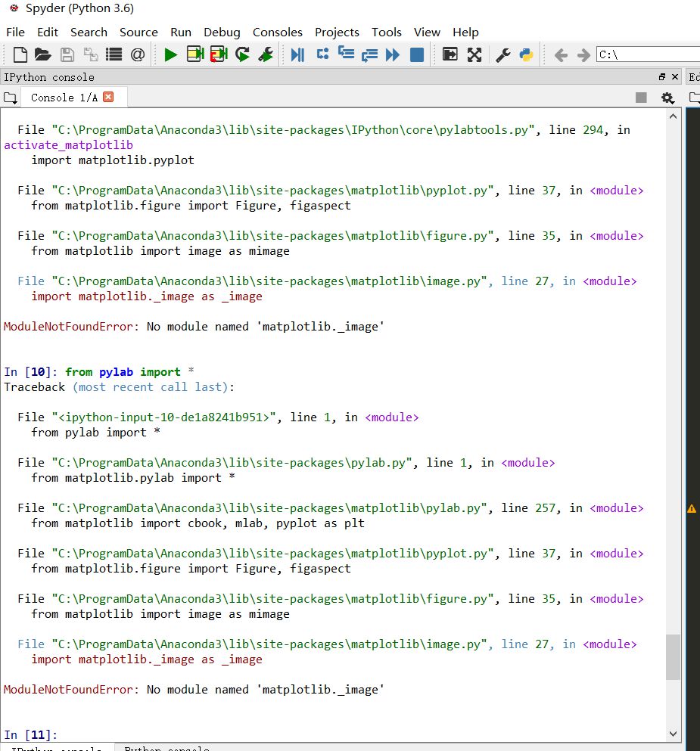Click the working directory path field
700x751 pixels.
tap(647, 54)
